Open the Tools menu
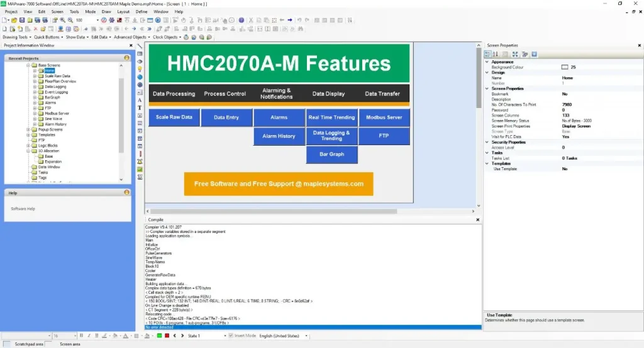This screenshot has width=644, height=348. [x=74, y=11]
